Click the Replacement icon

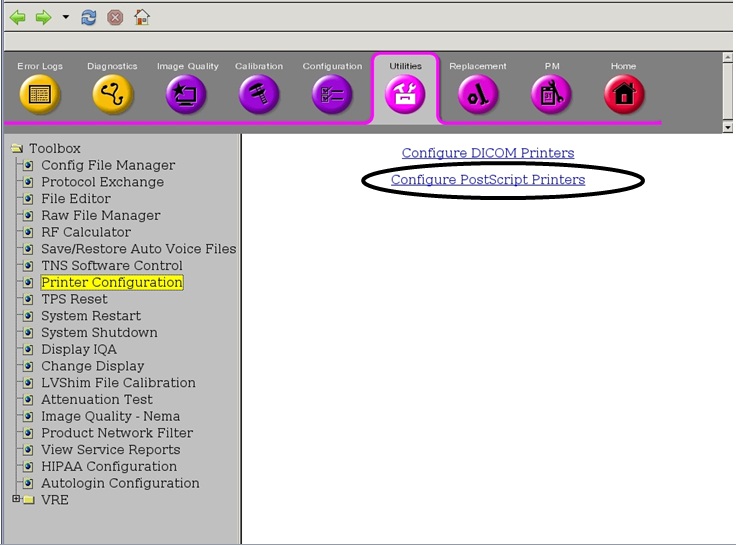pos(478,94)
